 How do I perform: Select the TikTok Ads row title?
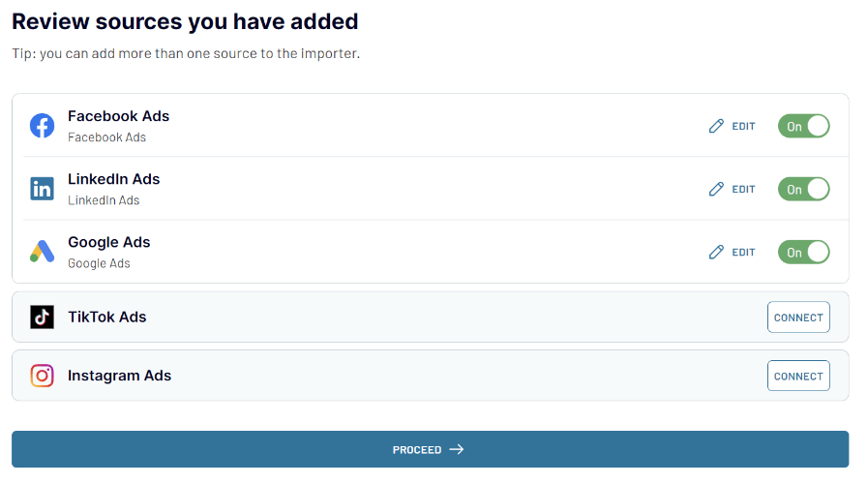pos(106,317)
